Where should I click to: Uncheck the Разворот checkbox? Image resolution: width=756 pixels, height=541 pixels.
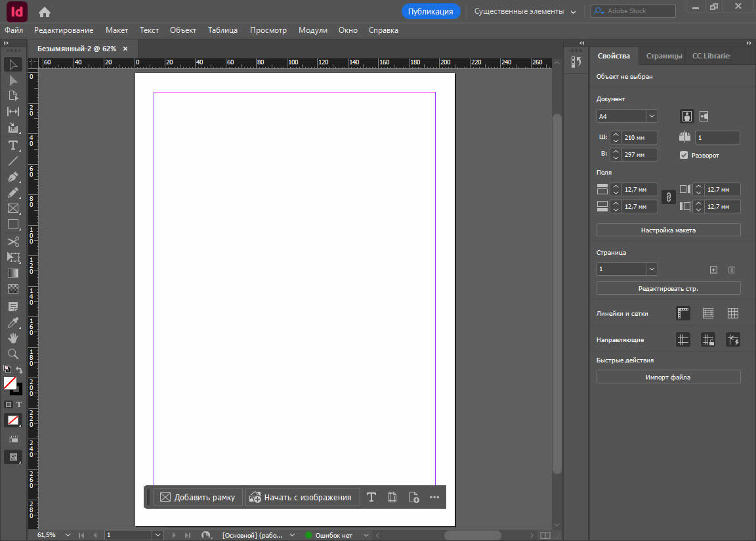(684, 155)
